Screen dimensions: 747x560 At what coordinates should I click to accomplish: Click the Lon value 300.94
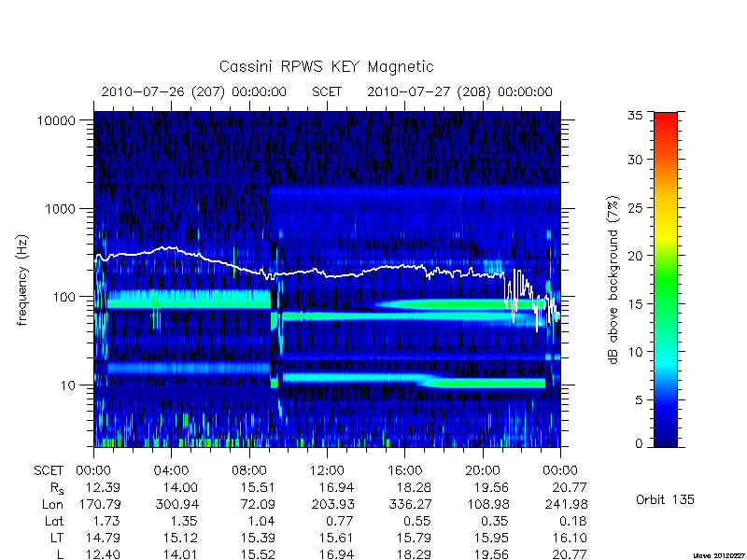tap(177, 504)
